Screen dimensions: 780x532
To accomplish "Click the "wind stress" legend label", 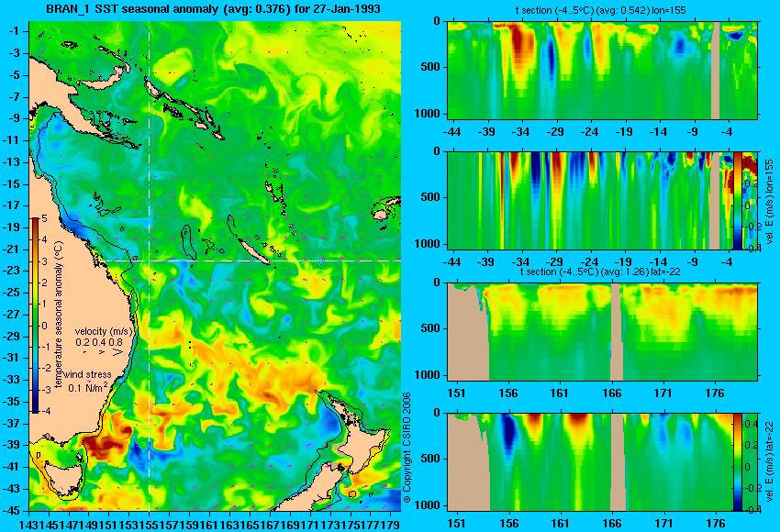I will [87, 374].
